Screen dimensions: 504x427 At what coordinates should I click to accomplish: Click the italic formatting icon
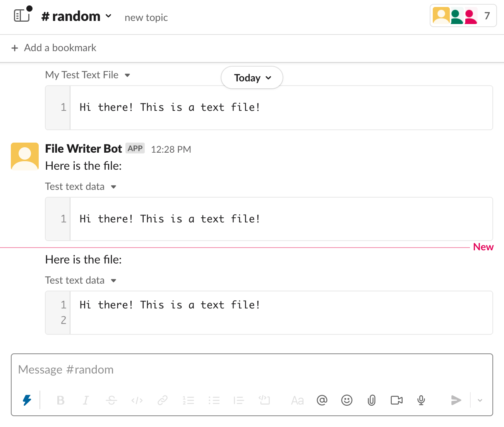pyautogui.click(x=86, y=400)
